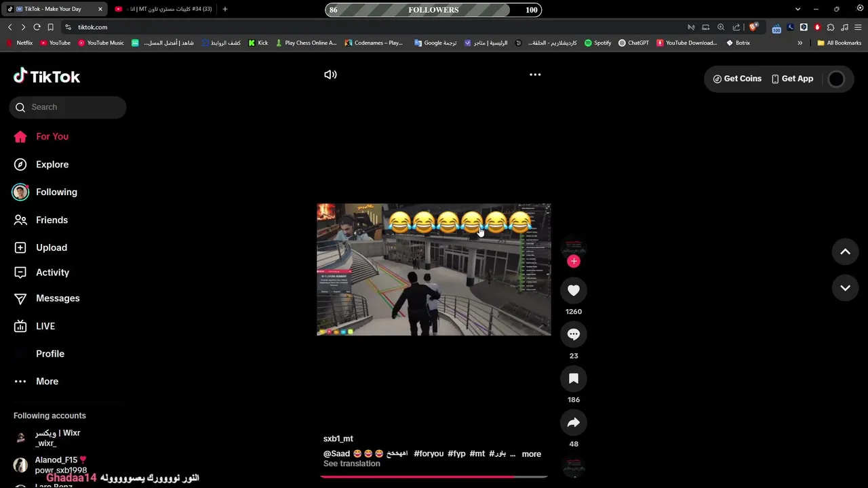
Task: Open comments with the speech bubble icon
Action: click(x=574, y=334)
